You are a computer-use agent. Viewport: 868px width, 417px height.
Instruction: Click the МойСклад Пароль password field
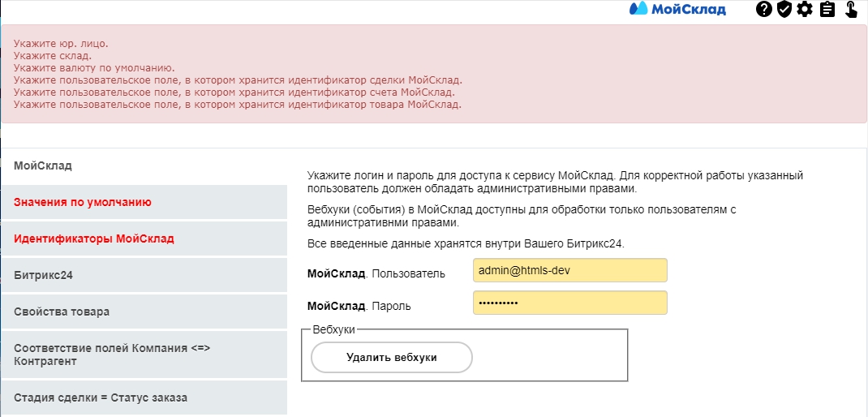(569, 303)
